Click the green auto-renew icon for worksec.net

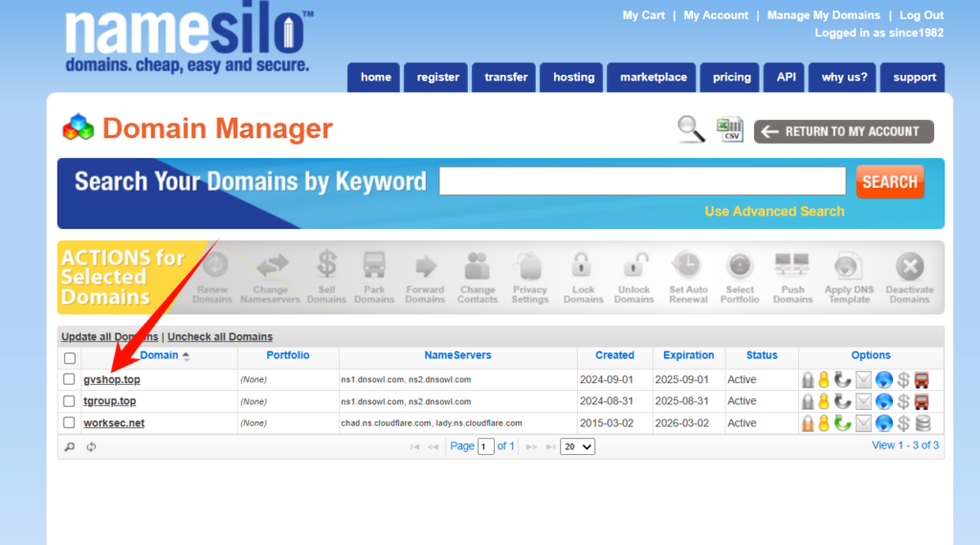coord(842,423)
